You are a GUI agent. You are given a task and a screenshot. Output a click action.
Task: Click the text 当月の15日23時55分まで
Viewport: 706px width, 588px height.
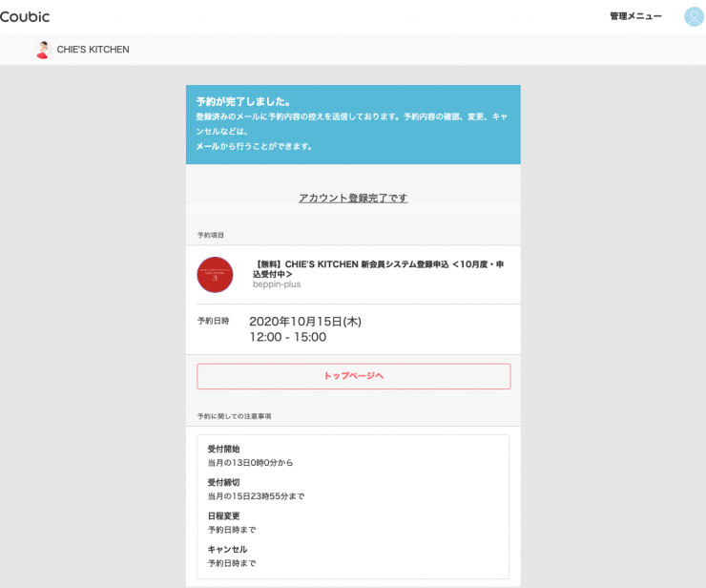256,496
